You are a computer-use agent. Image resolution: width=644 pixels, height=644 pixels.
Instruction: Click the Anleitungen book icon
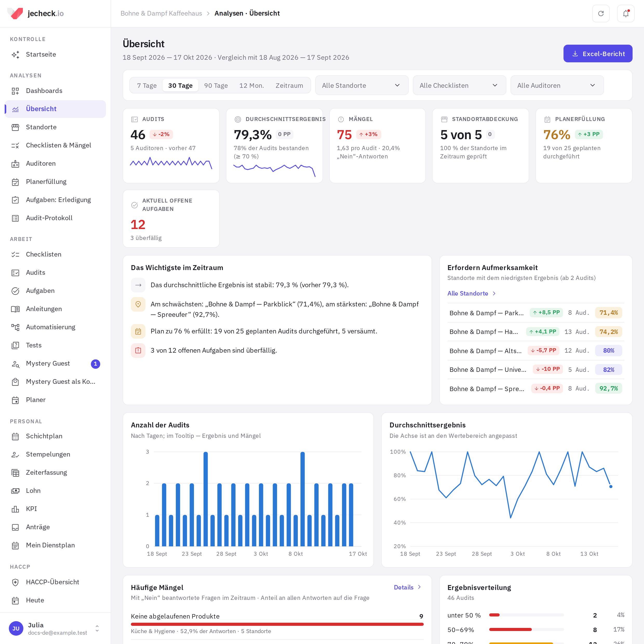click(x=15, y=309)
